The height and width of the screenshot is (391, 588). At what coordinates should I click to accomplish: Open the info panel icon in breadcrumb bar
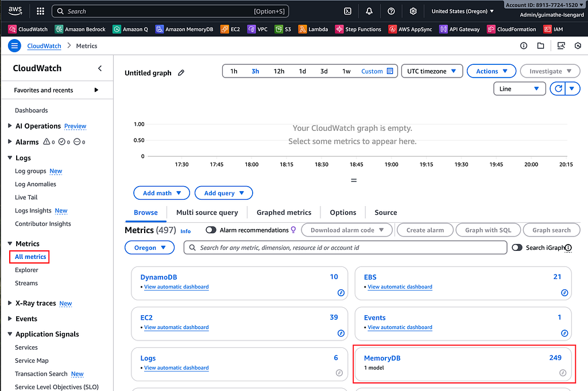tap(524, 46)
